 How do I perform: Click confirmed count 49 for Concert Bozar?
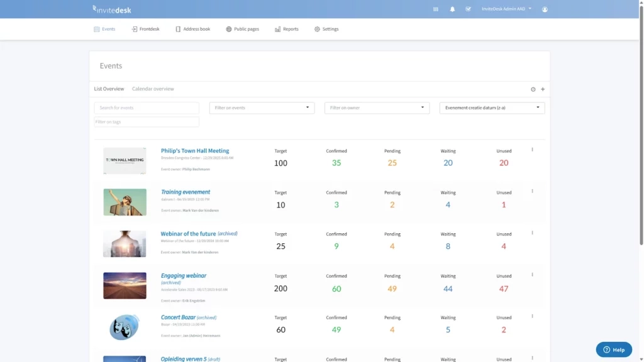[x=336, y=329]
